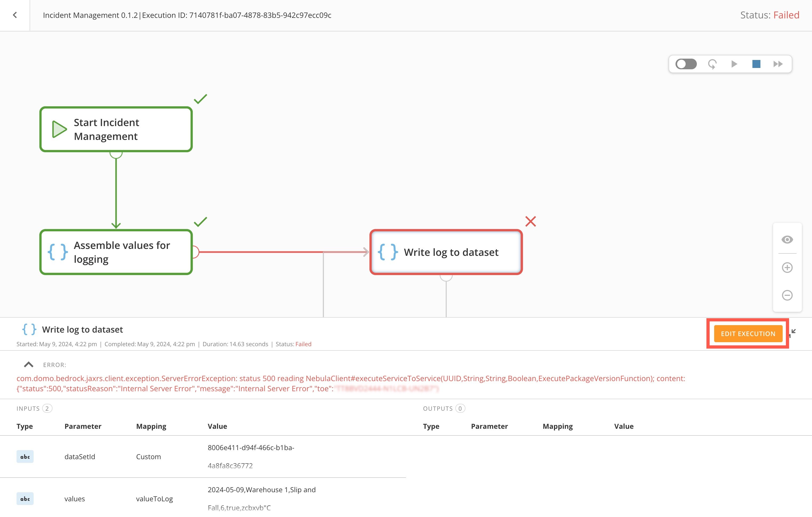Viewport: 812px width, 517px height.
Task: Click the outputs count badge showing 0
Action: (460, 409)
